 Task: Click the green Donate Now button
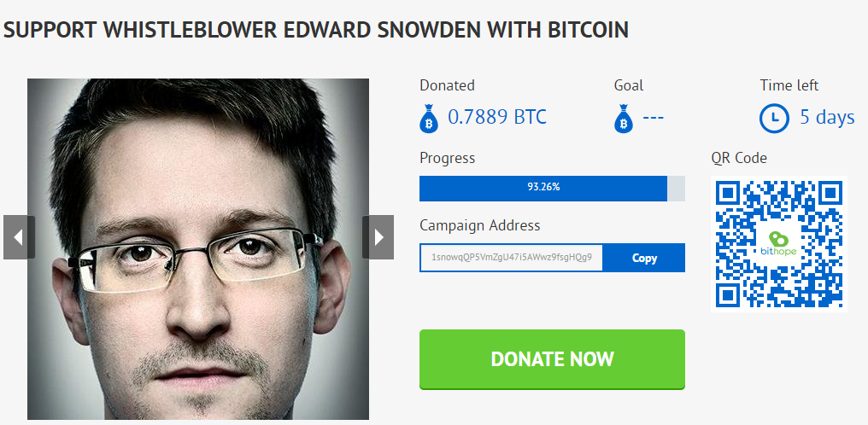click(552, 359)
